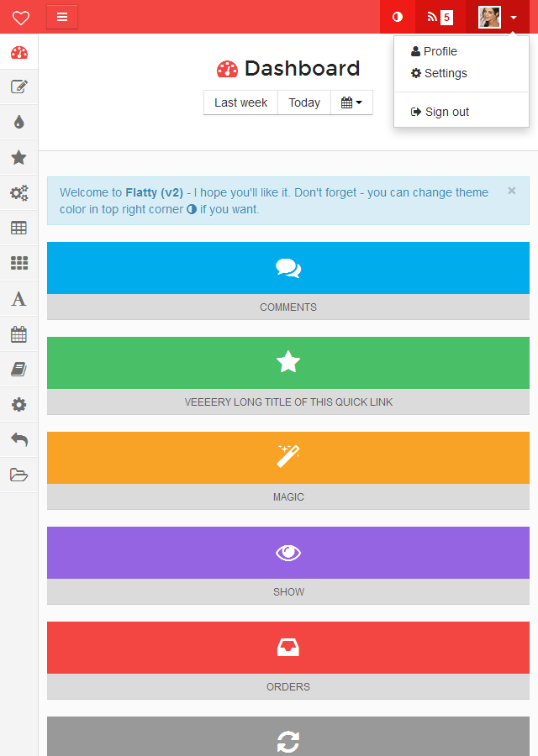Open the table sidebar icon
538x756 pixels.
[18, 228]
